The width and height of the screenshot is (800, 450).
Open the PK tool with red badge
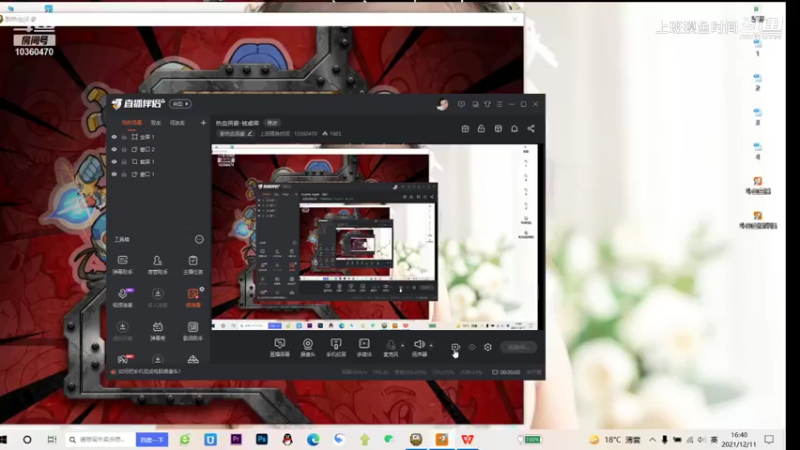pos(122,359)
